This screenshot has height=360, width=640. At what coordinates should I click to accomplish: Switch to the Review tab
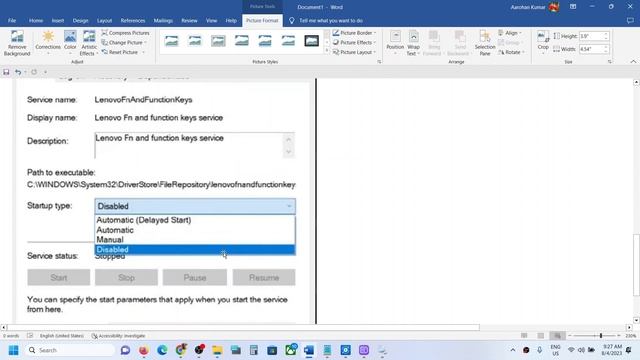[x=189, y=20]
